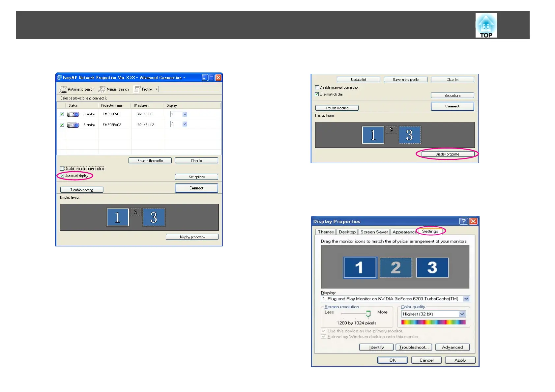The height and width of the screenshot is (392, 555).
Task: Click the Profile text input field
Action: (189, 89)
